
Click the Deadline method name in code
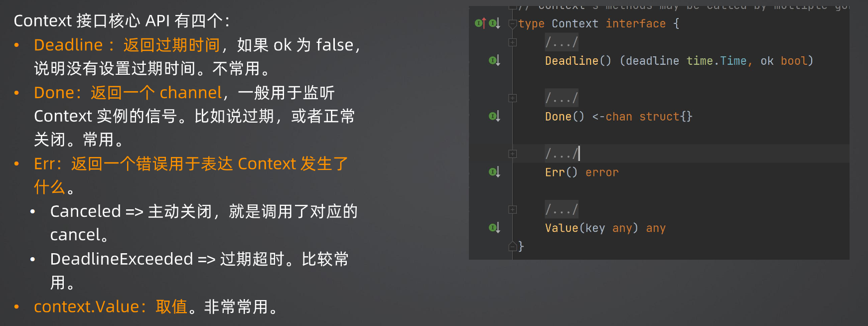(572, 61)
